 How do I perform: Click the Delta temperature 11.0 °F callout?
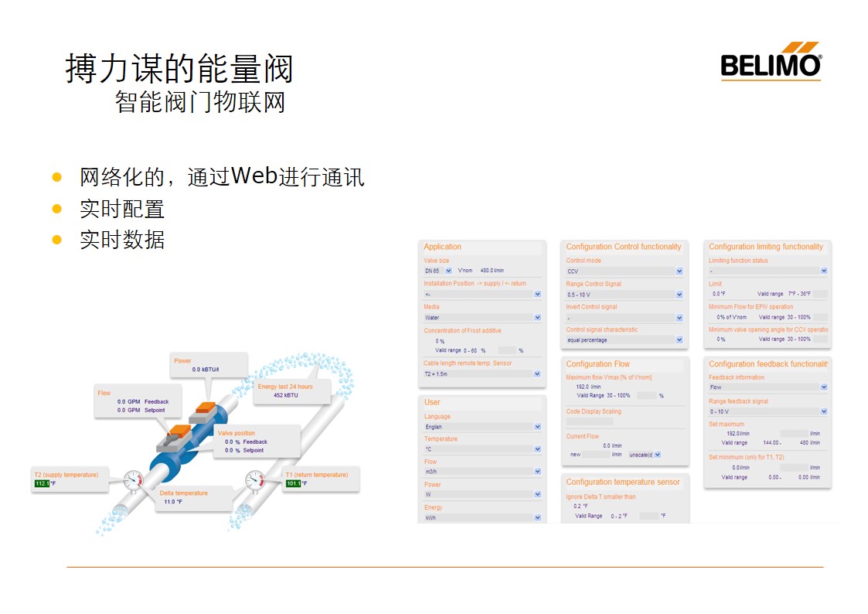click(193, 497)
